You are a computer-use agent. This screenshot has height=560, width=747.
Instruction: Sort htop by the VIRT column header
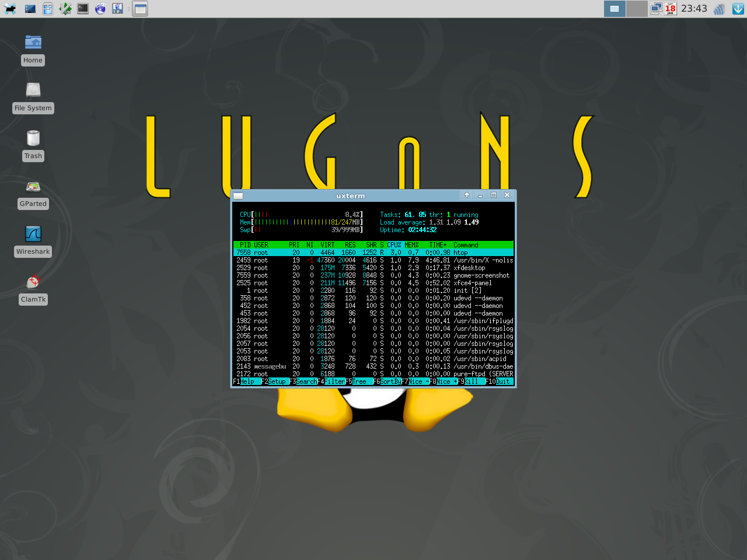327,245
